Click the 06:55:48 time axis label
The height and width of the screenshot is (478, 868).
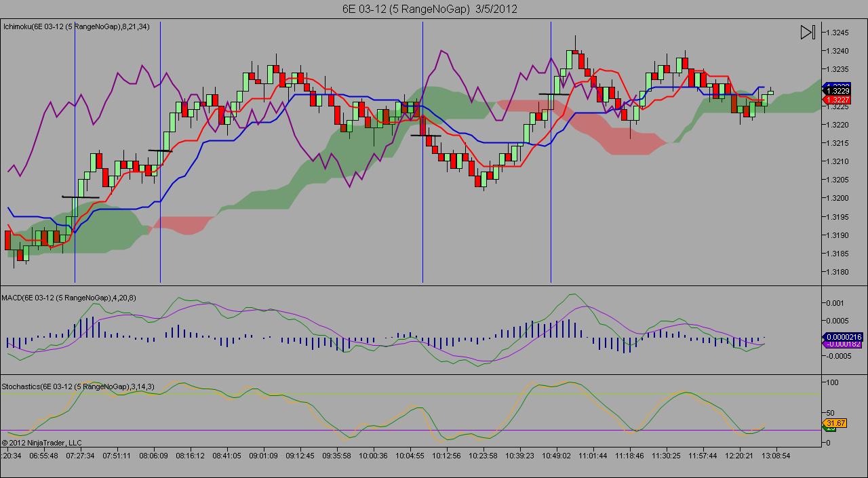pyautogui.click(x=45, y=456)
